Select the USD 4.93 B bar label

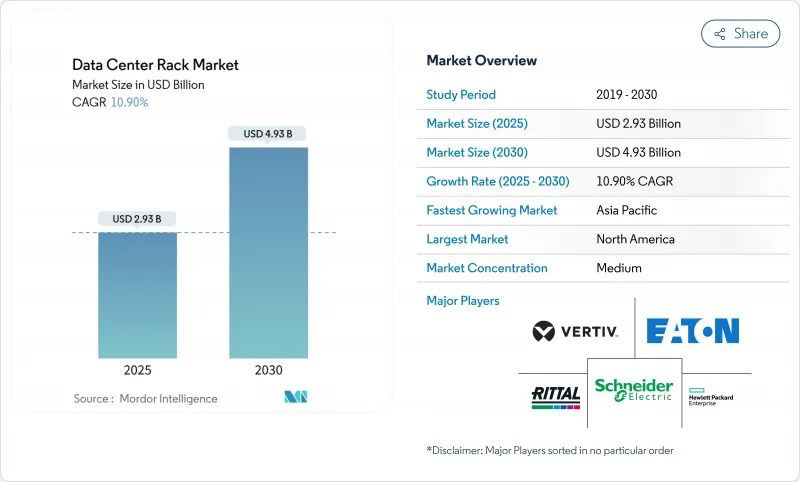(x=268, y=134)
